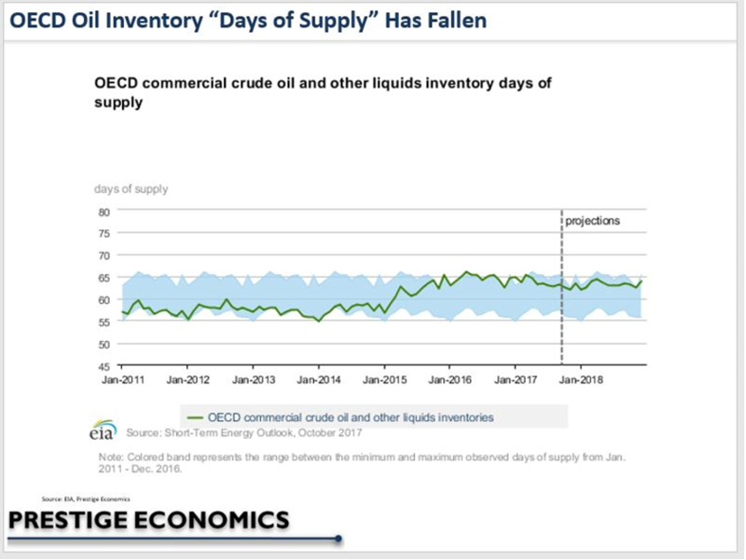Click the green legend line marker
Image resolution: width=746 pixels, height=560 pixels.
pos(195,417)
